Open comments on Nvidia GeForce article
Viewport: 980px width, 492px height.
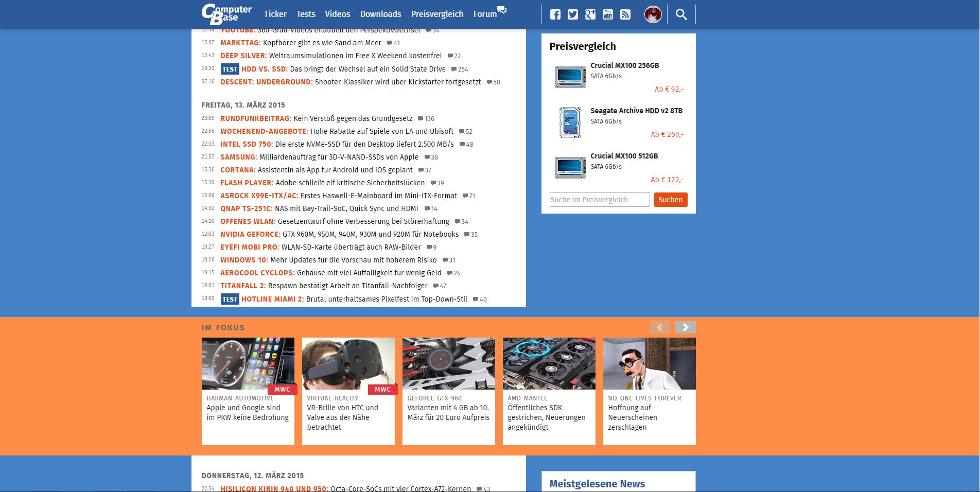pos(471,234)
